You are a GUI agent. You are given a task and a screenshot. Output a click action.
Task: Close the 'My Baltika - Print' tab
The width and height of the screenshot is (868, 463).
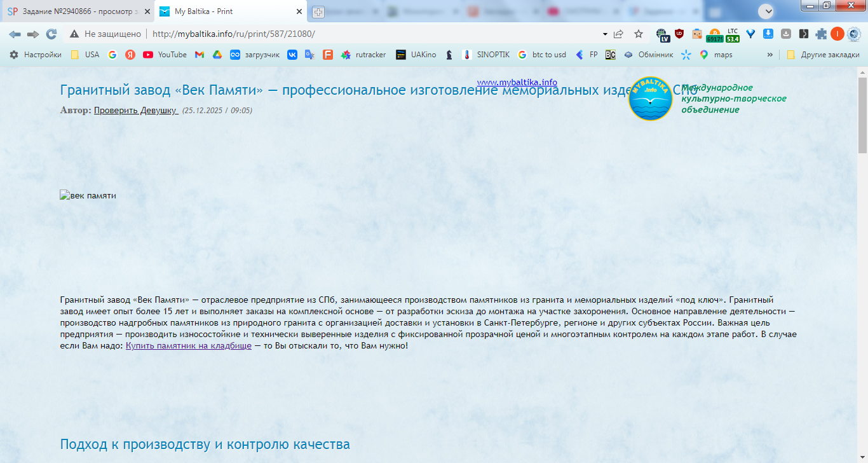(x=299, y=11)
